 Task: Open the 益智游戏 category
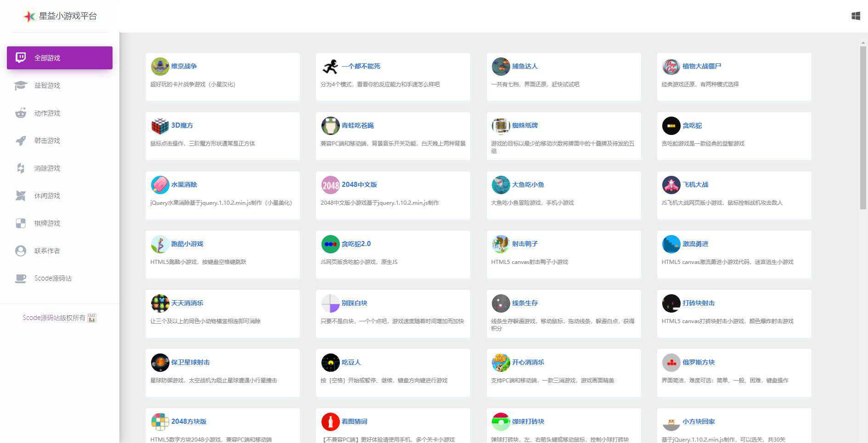(47, 85)
